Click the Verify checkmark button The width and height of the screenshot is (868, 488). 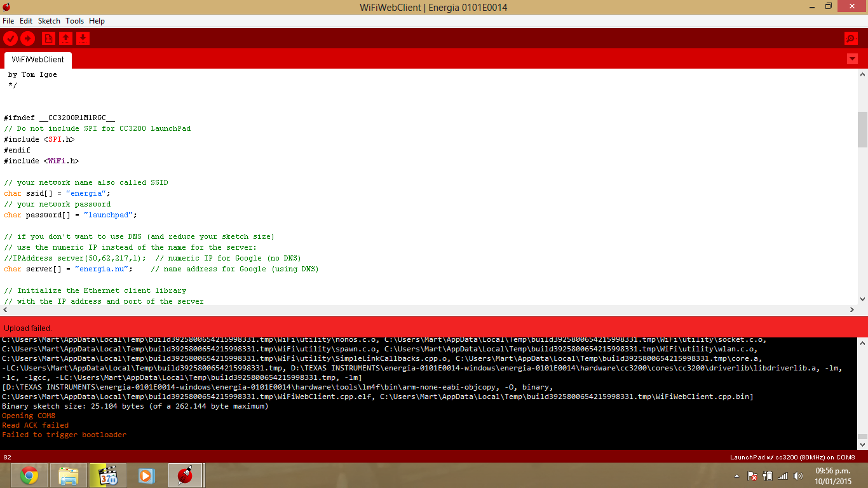(x=11, y=39)
